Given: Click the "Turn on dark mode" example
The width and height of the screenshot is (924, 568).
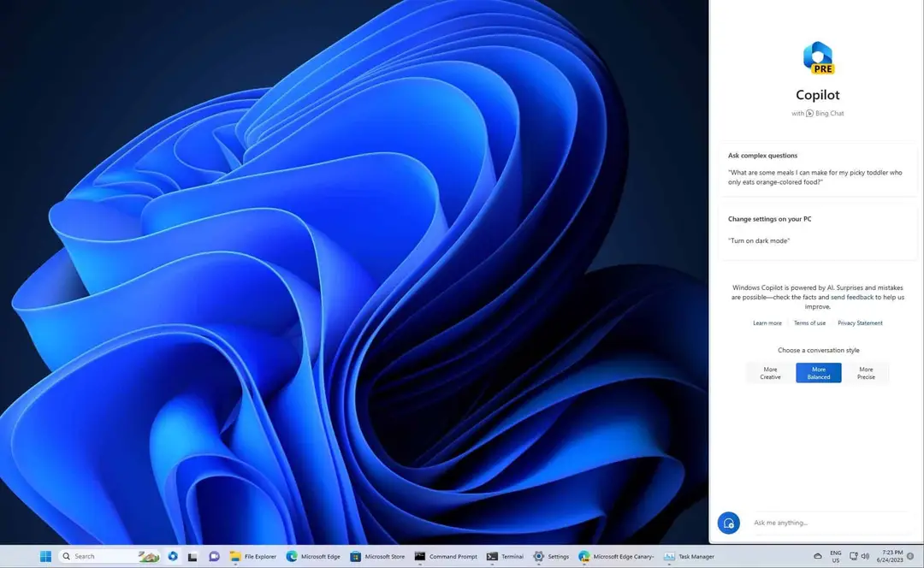Looking at the screenshot, I should [x=759, y=240].
